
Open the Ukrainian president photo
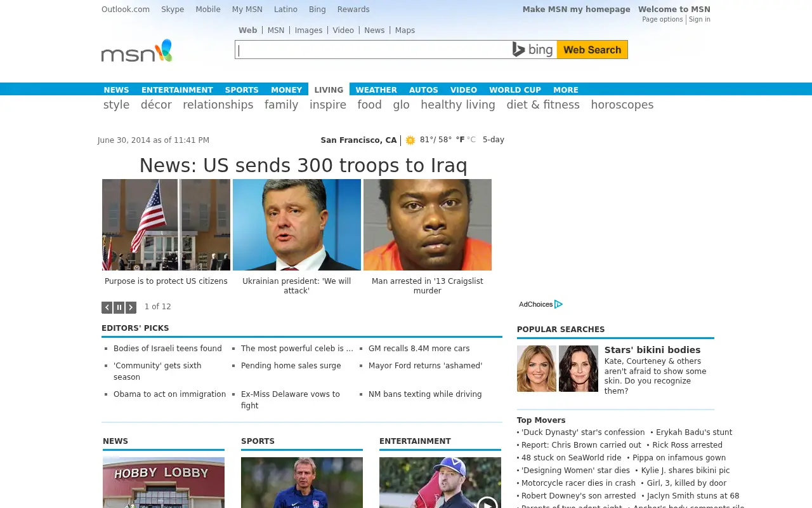pos(297,225)
